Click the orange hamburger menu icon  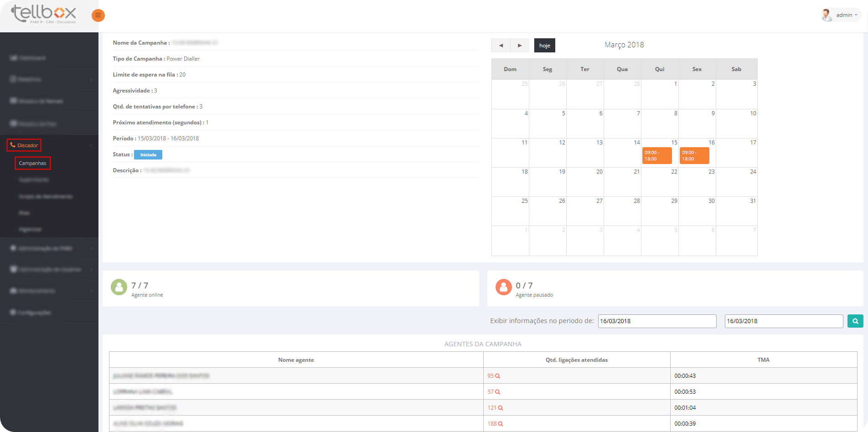[x=98, y=15]
